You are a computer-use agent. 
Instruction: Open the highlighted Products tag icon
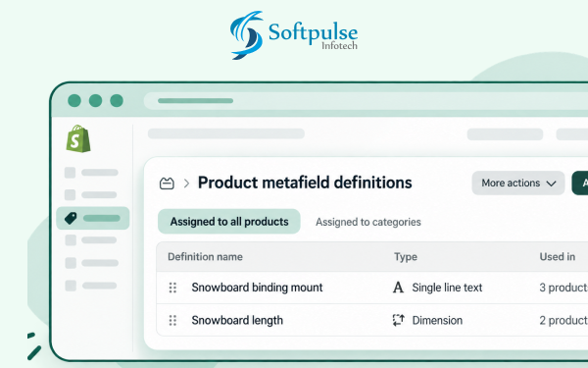(x=71, y=218)
